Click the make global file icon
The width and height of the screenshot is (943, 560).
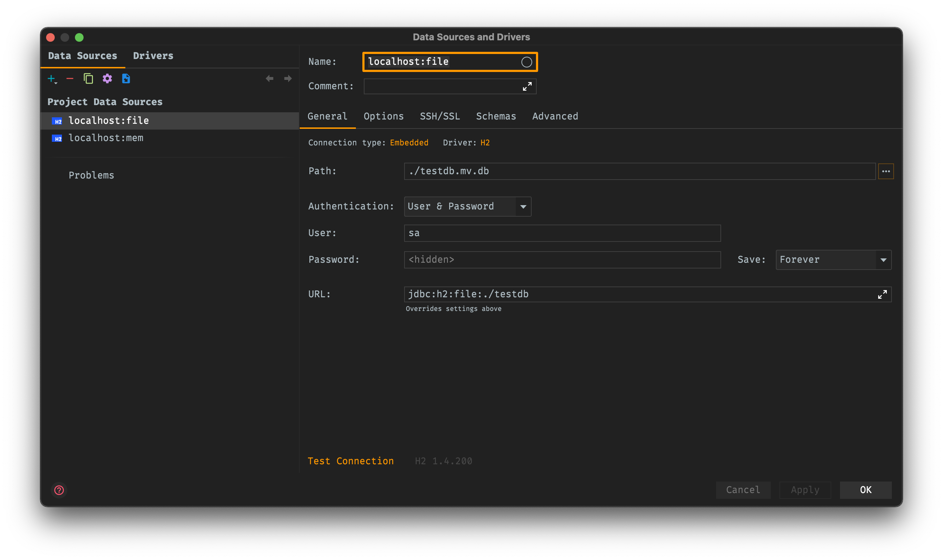[126, 78]
